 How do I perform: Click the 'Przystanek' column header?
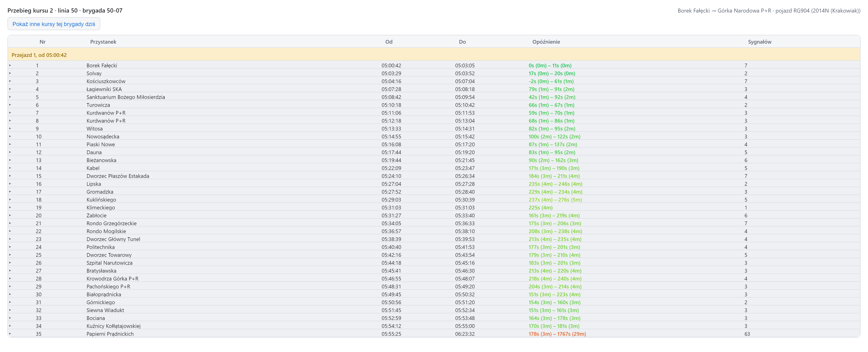[103, 42]
